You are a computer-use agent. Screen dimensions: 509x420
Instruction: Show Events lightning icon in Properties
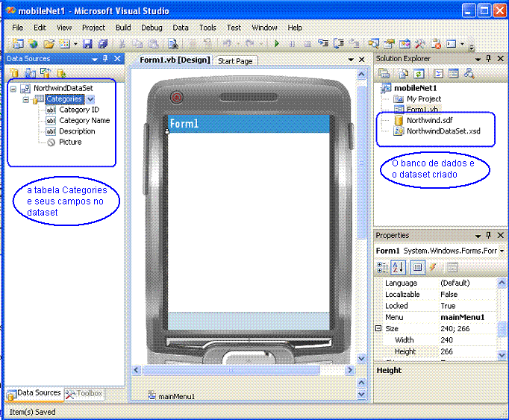click(x=433, y=267)
